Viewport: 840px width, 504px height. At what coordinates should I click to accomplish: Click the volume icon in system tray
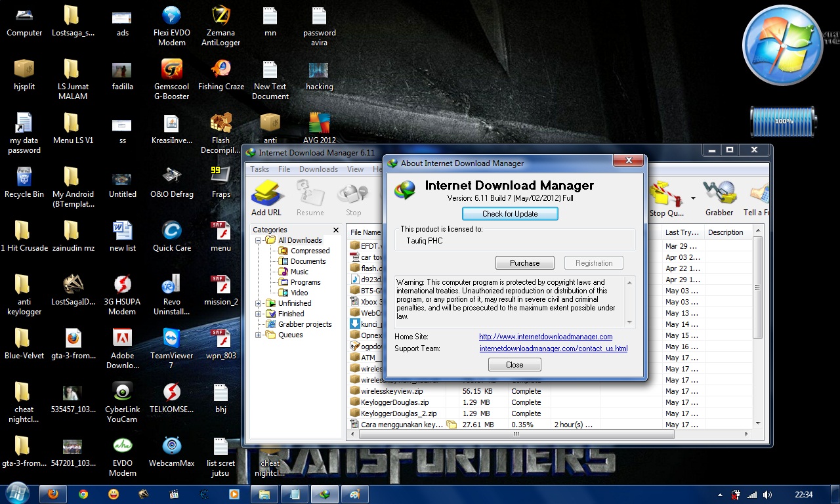tap(768, 495)
